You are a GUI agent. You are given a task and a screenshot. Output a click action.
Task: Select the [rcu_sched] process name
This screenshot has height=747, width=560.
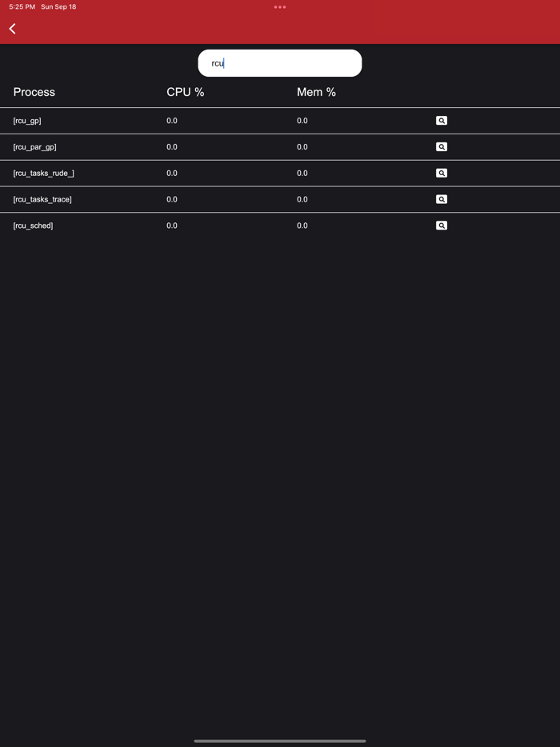click(34, 226)
